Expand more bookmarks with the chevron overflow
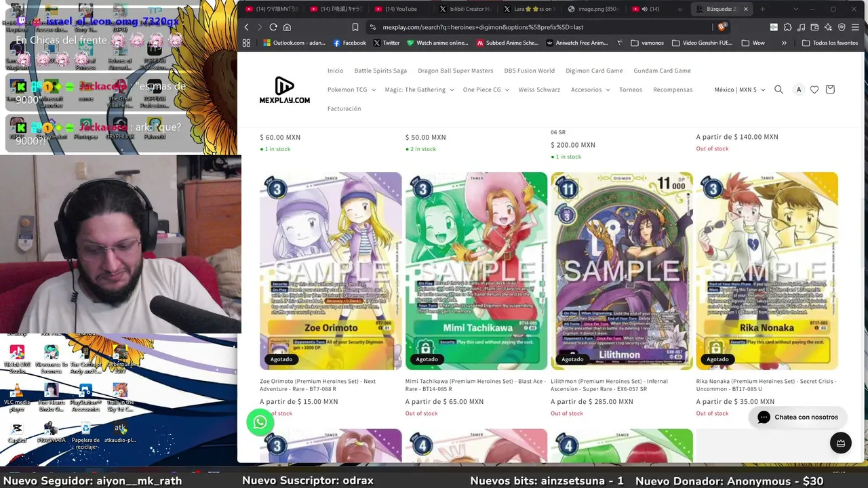Viewport: 868px width, 488px height. (x=784, y=43)
